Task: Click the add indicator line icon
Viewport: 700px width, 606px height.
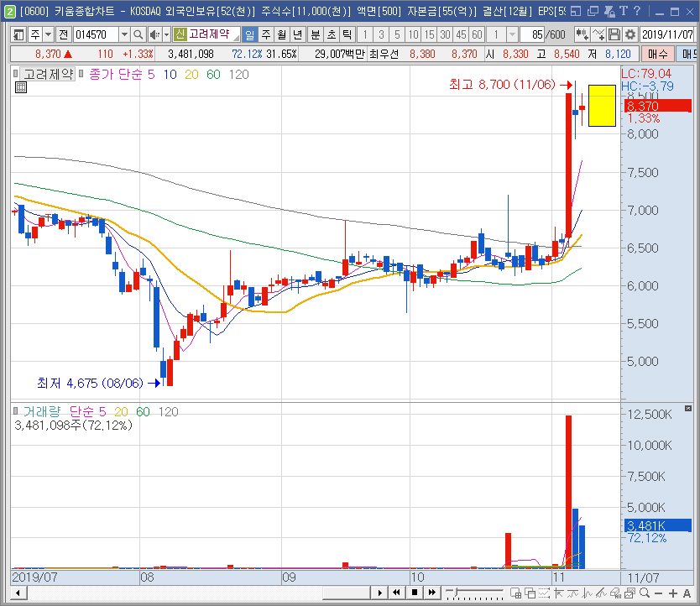Action: (x=598, y=34)
